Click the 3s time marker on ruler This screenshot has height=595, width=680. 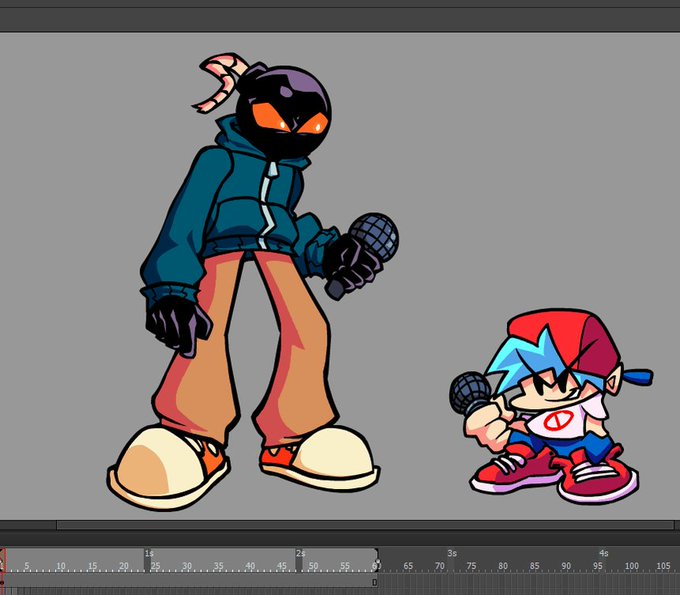pyautogui.click(x=452, y=553)
